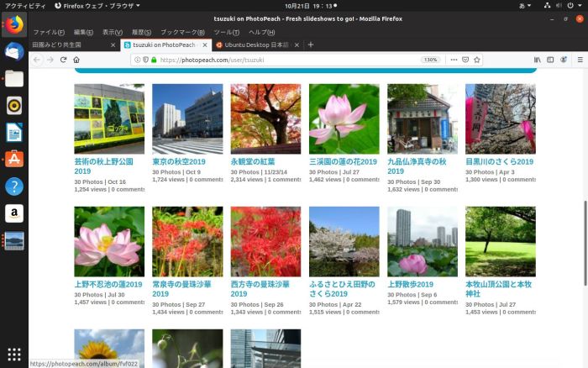Show sidebars icon in toolbar
588x368 pixels.
pos(551,60)
